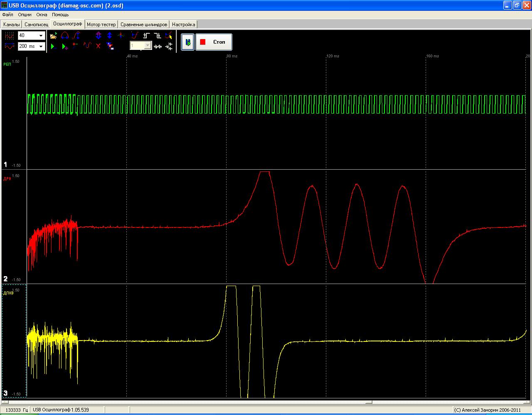Open the Сравнение цилиндров tab
This screenshot has width=532, height=415.
click(144, 25)
